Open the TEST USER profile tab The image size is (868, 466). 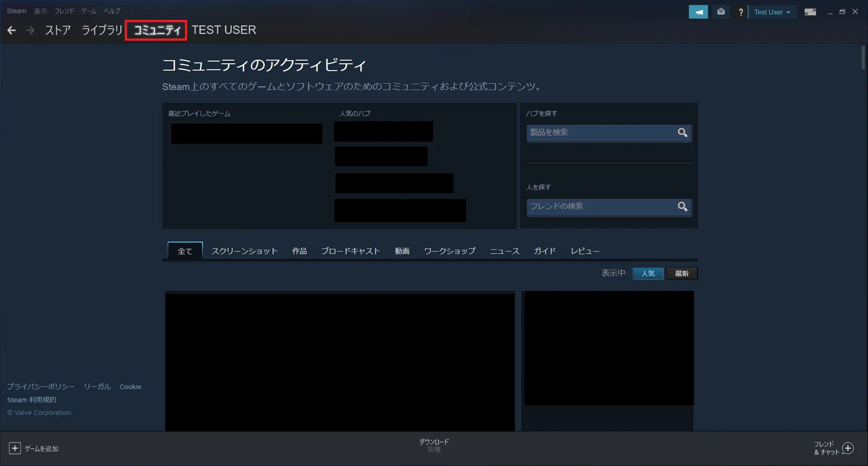coord(224,30)
